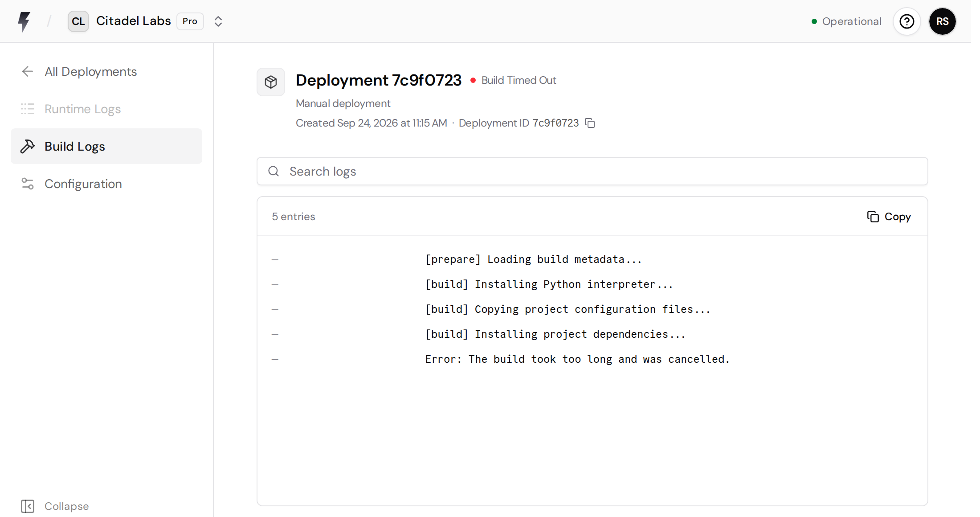Click the Pro plan badge
980x517 pixels.
(x=190, y=21)
